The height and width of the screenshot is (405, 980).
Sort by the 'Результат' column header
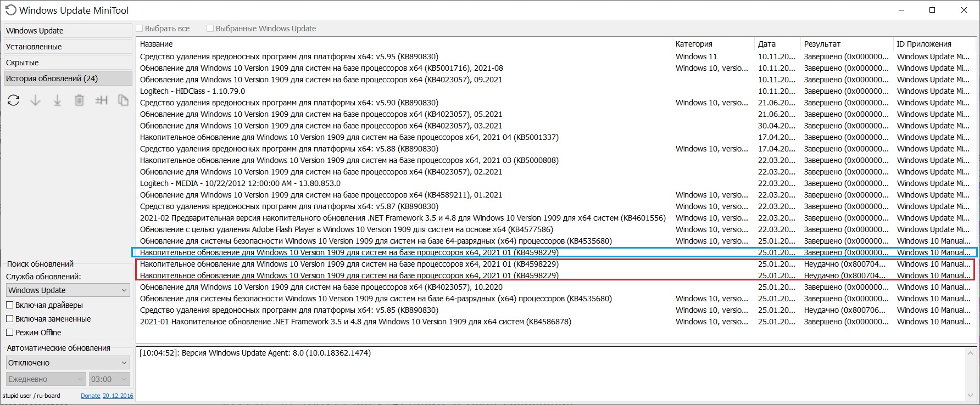pos(847,44)
